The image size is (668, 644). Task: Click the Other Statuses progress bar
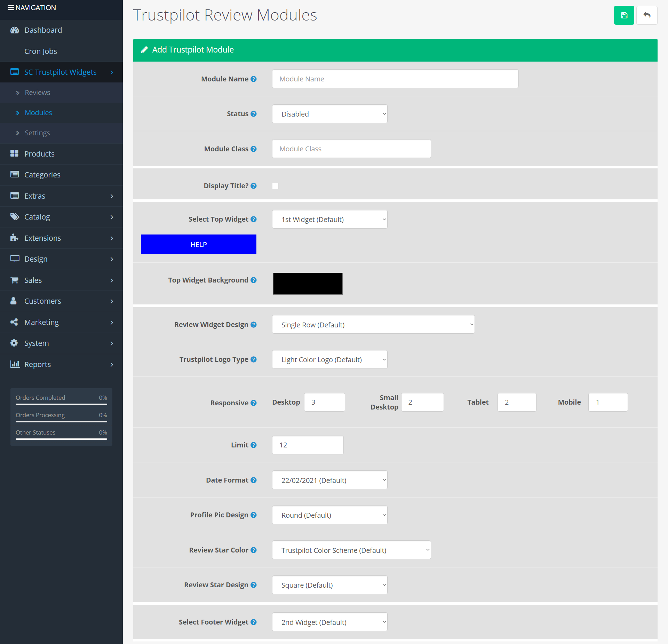pos(61,439)
